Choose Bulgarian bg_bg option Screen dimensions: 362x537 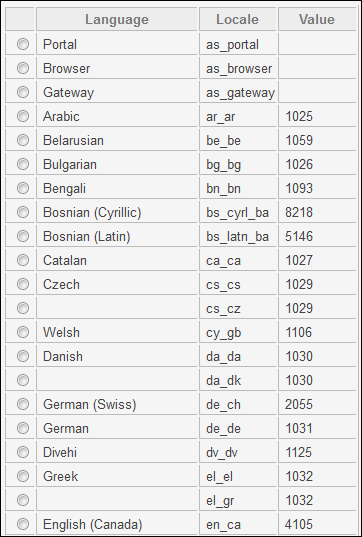point(23,164)
